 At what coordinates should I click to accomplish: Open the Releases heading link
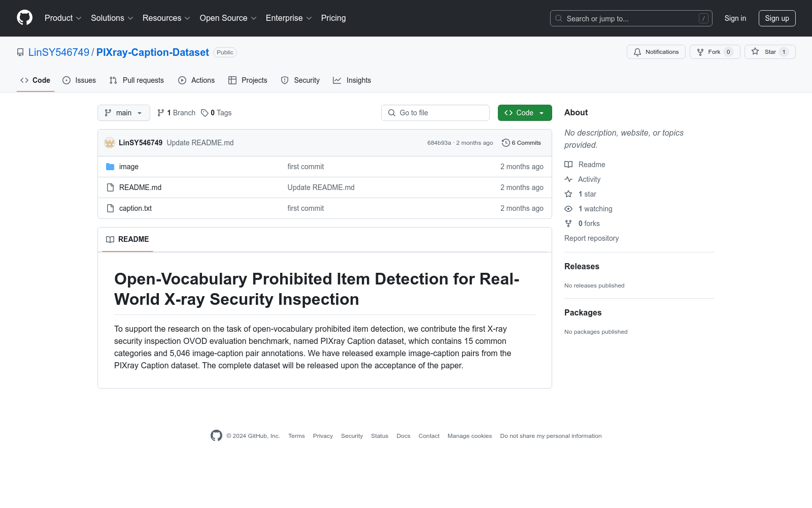pyautogui.click(x=582, y=266)
